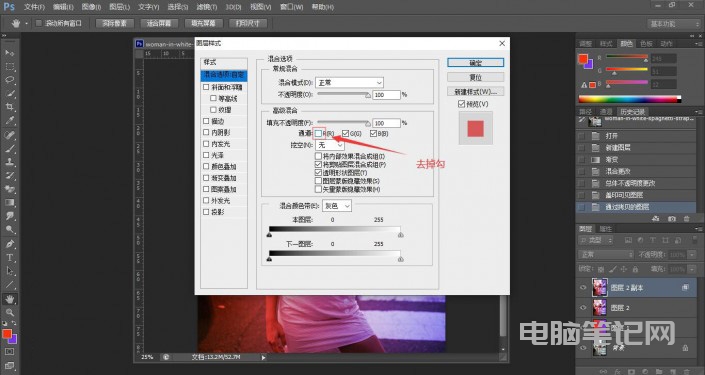Screen dimensions: 705x375
Task: Click the create new snapshot camera icon
Action: coord(672,219)
